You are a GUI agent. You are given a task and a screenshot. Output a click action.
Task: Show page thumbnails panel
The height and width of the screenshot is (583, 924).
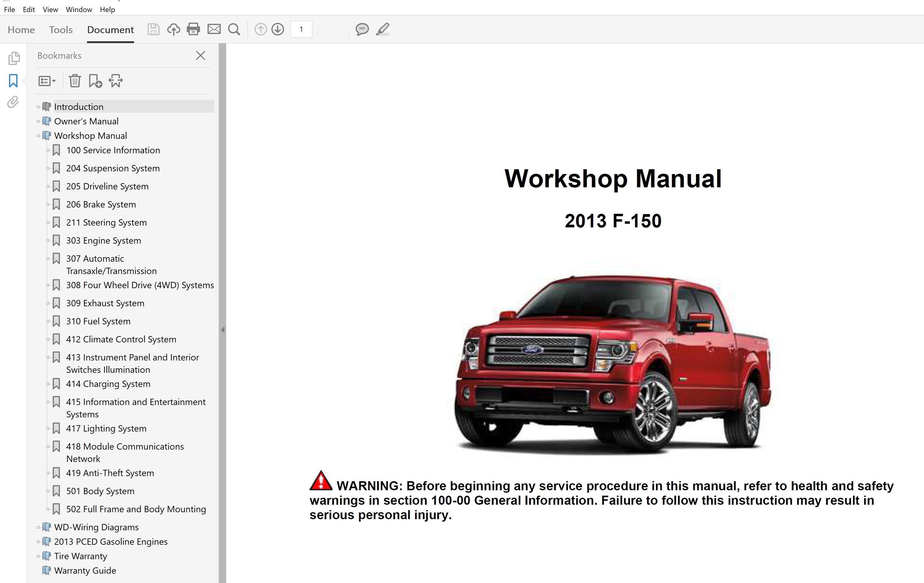click(x=14, y=58)
